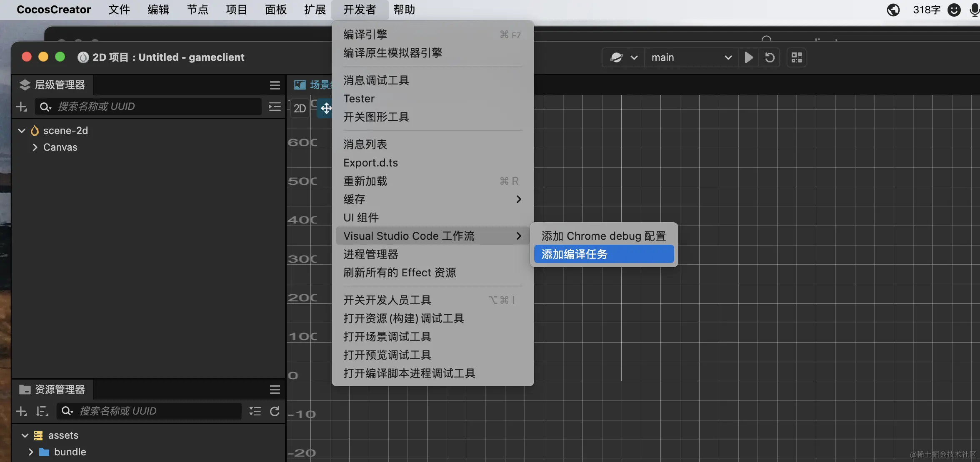Expand the Canvas node in hierarchy
The width and height of the screenshot is (980, 462).
[x=35, y=147]
